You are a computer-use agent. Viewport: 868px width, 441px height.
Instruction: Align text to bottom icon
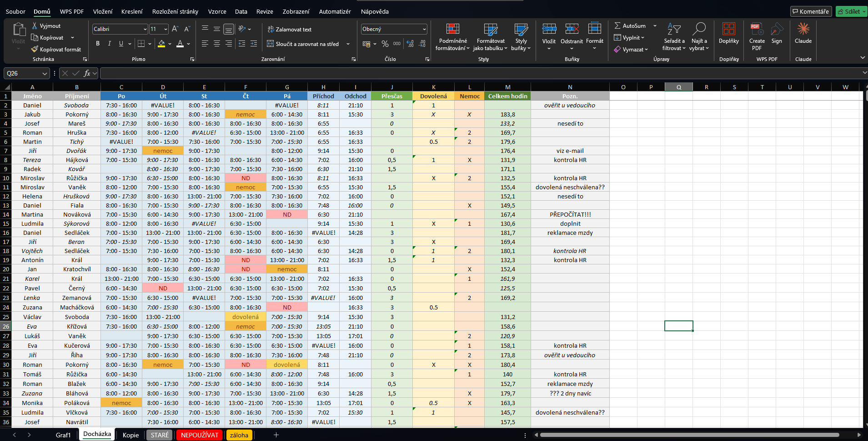[x=229, y=29]
